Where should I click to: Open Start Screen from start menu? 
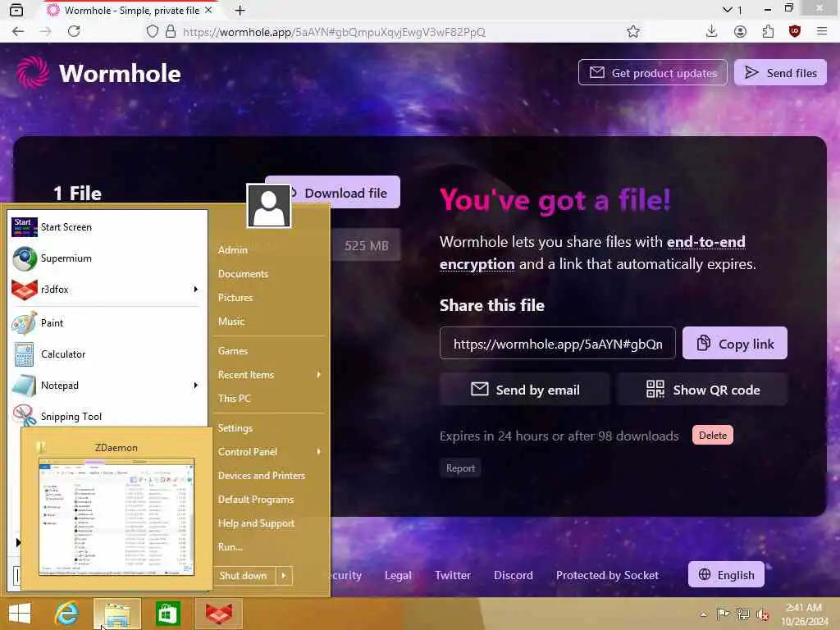106,226
